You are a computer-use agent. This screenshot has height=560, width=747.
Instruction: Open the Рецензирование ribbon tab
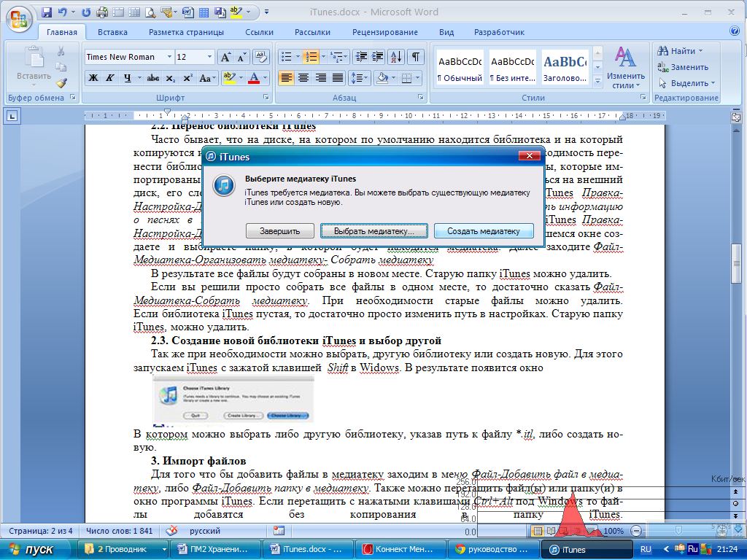pos(385,32)
